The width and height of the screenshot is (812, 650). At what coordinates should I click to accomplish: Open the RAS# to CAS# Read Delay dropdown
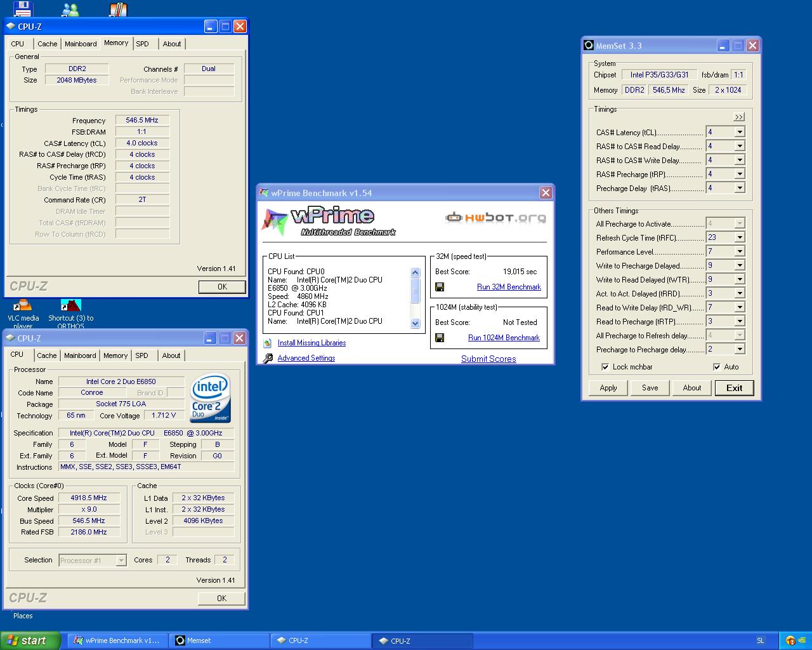(x=740, y=146)
